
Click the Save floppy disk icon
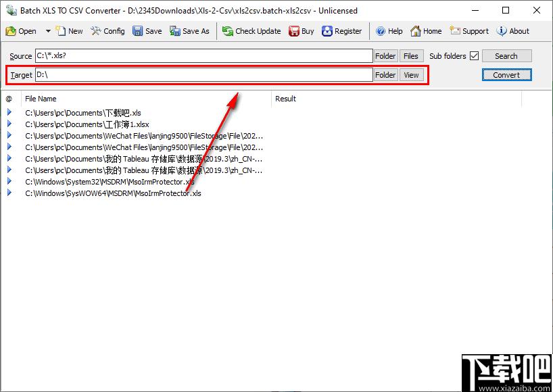137,31
